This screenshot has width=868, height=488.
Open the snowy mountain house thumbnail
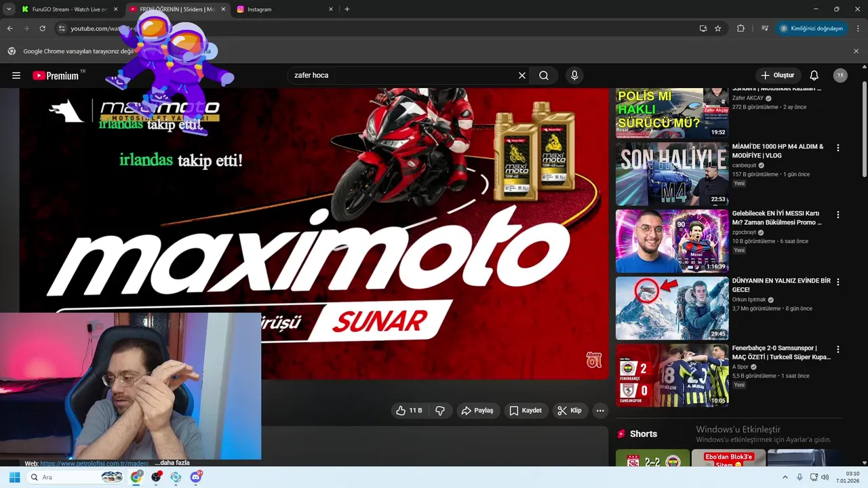672,308
